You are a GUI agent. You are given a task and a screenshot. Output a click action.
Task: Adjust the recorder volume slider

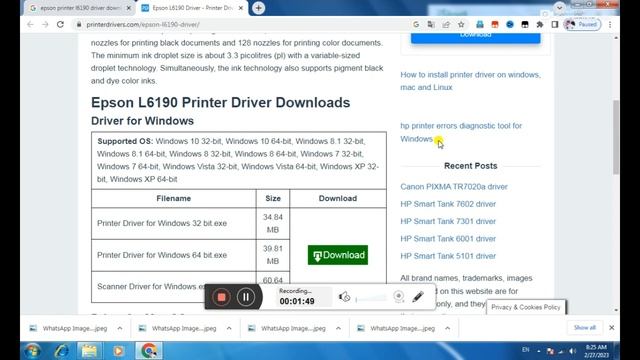[x=371, y=299]
